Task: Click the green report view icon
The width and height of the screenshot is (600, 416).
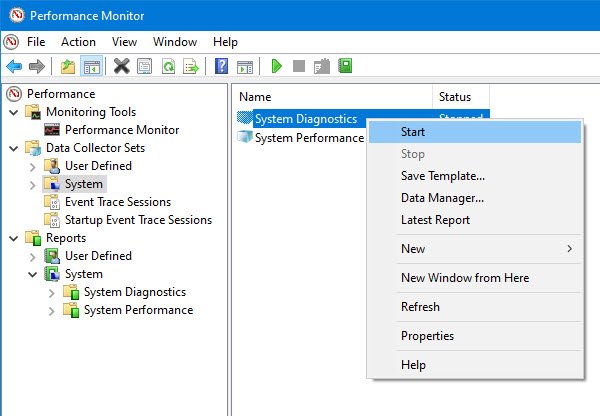Action: [x=345, y=66]
